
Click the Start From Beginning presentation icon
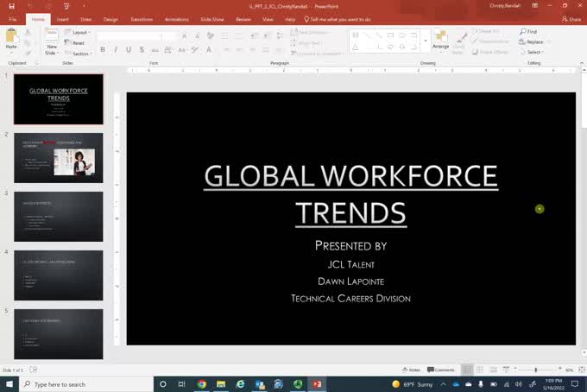[x=66, y=6]
